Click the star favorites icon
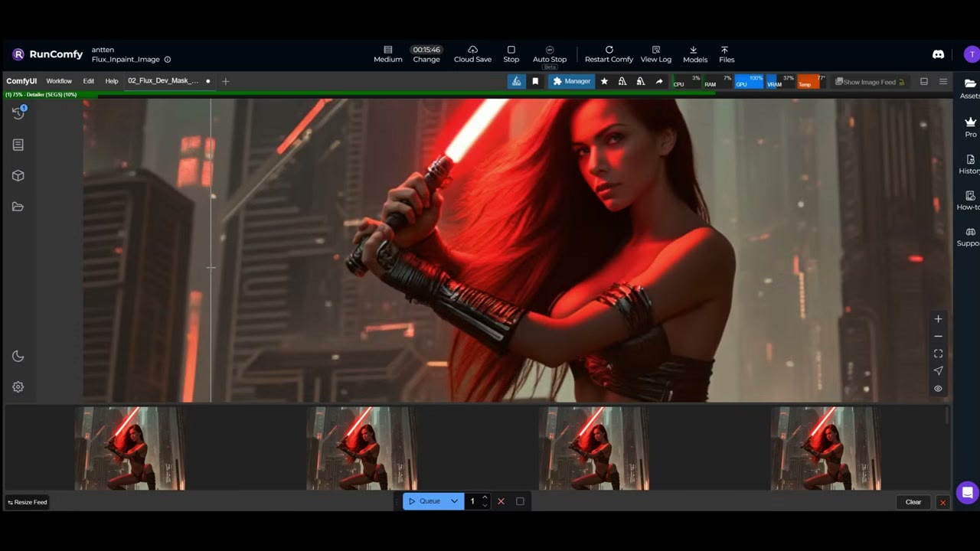 (x=604, y=81)
